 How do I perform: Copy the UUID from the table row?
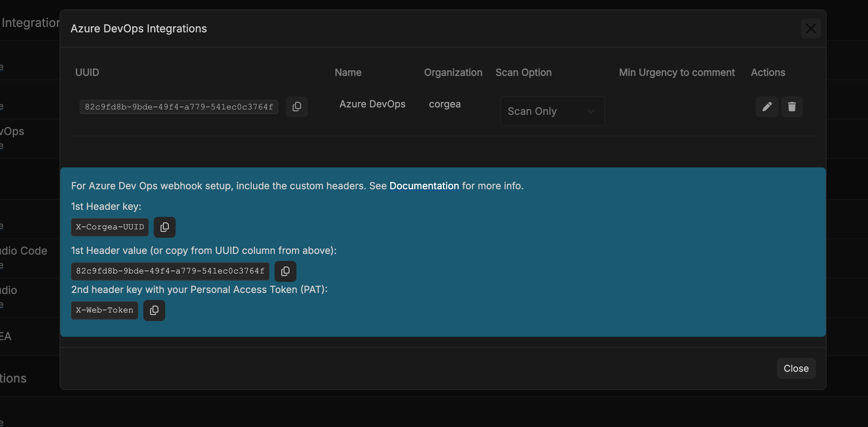click(296, 106)
